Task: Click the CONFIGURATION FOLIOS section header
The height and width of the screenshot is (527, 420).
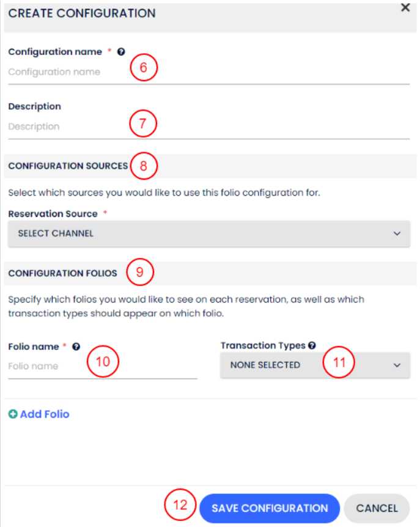Action: 61,272
